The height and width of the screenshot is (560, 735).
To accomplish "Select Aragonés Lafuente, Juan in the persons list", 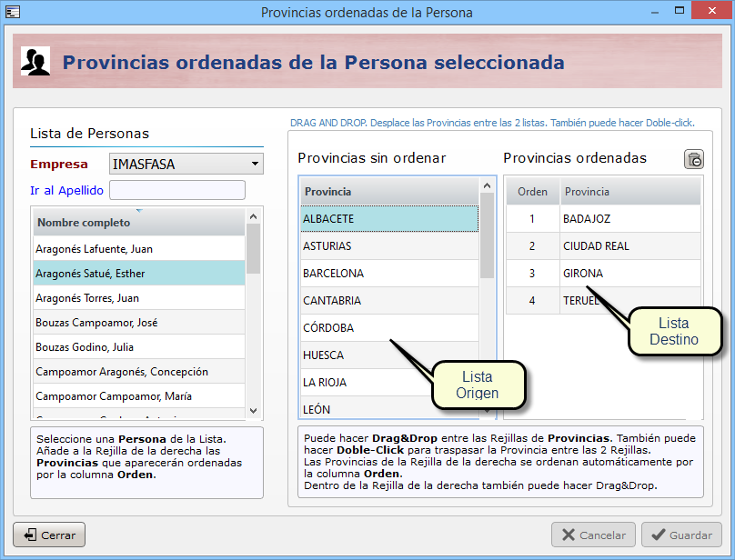I will tap(138, 249).
